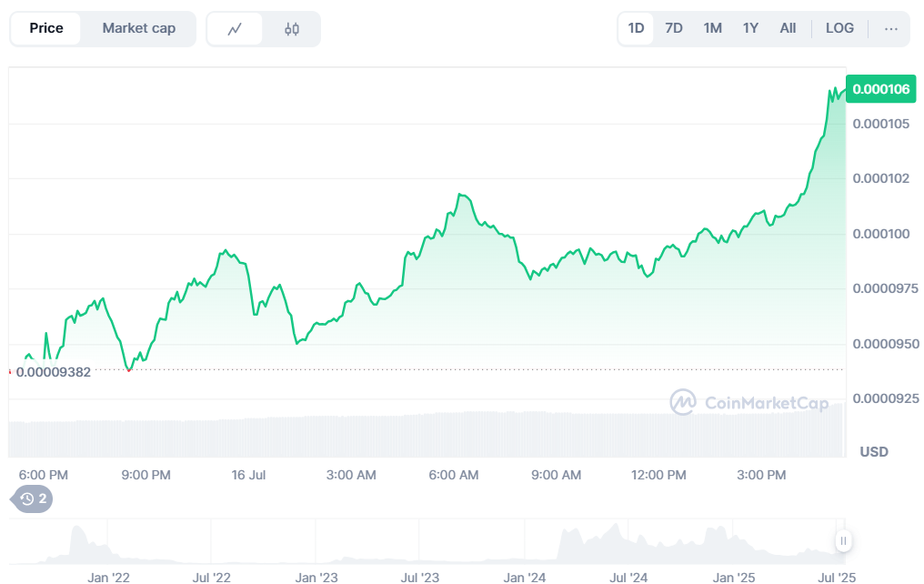This screenshot has height=584, width=924.
Task: Click the 0.00009382 opening price label
Action: [54, 371]
